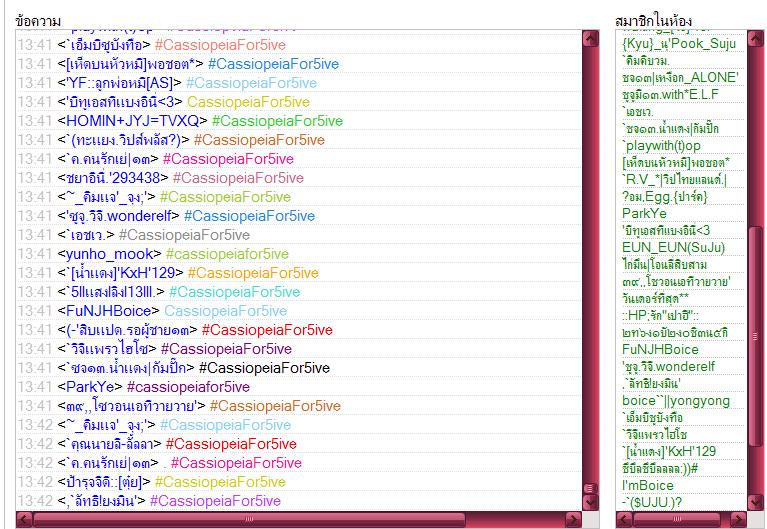The height and width of the screenshot is (529, 767).
Task: Click the สมาชิกในห้อง heading above the member list
Action: [653, 22]
